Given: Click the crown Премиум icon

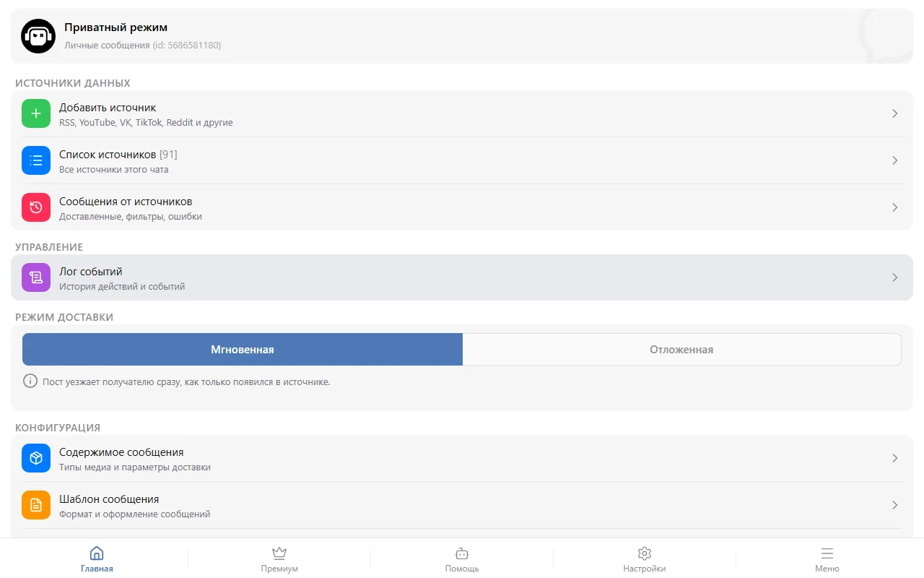Looking at the screenshot, I should 279,553.
